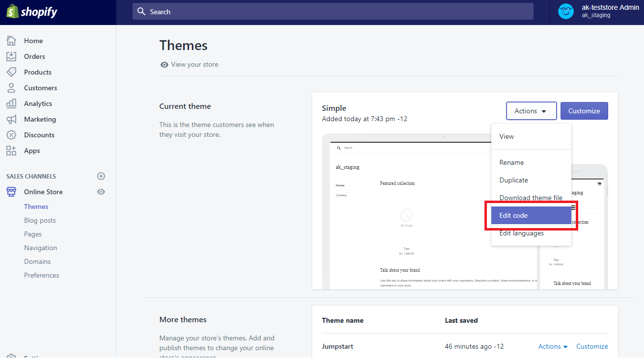Viewport: 644px width, 360px height.
Task: Click the Jumpstart theme name
Action: coord(337,346)
